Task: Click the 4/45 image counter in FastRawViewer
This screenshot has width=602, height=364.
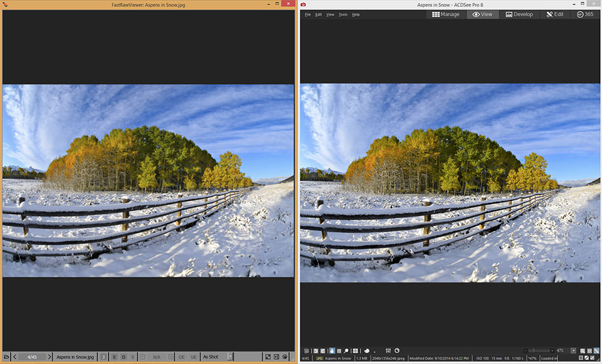Action: (x=32, y=356)
